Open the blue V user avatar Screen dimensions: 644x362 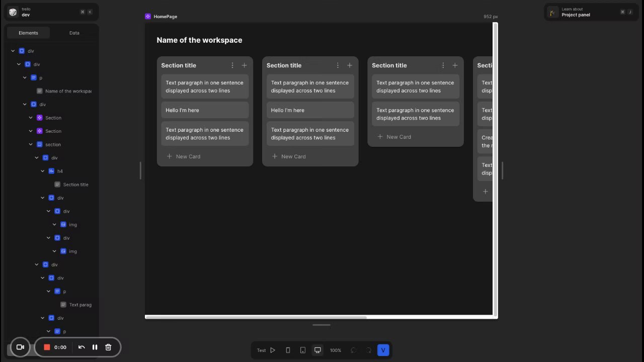coord(383,350)
